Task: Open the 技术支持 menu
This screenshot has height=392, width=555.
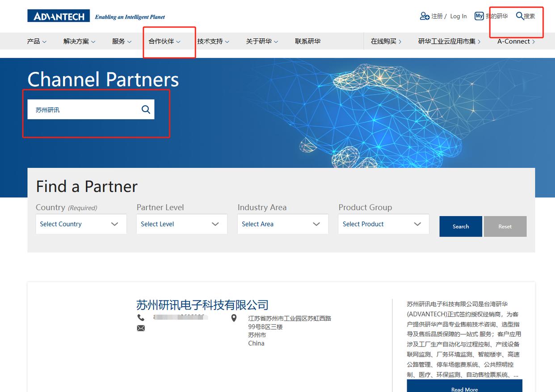Action: 214,41
